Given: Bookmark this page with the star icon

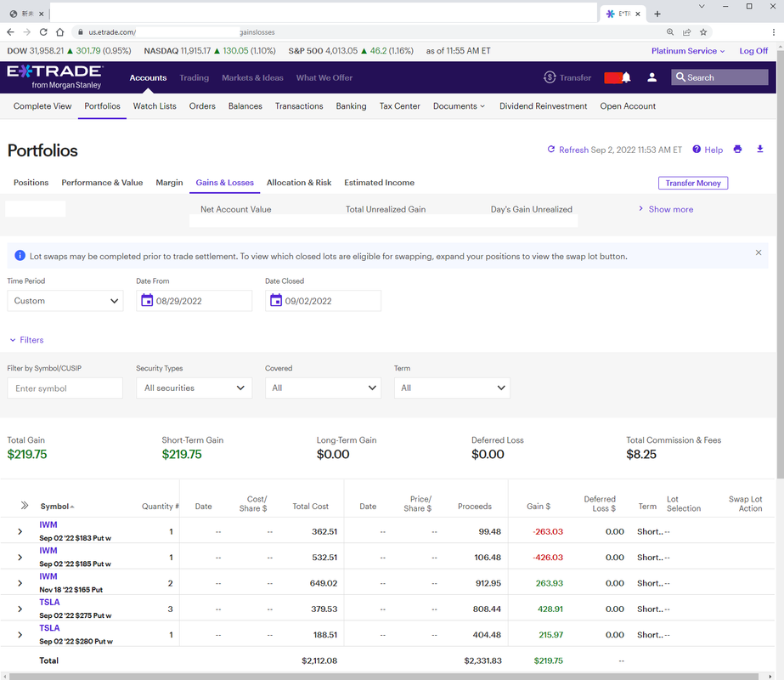Looking at the screenshot, I should (703, 32).
